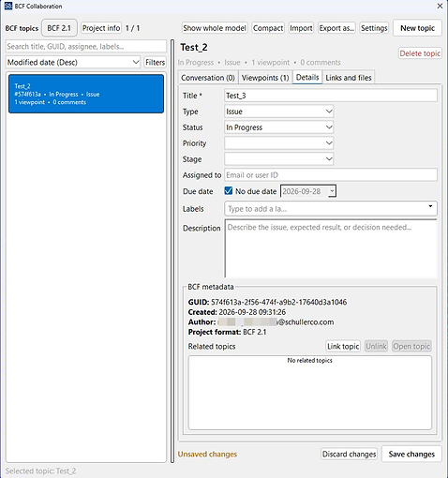
Task: Click the Assigned to email input field
Action: click(x=331, y=175)
